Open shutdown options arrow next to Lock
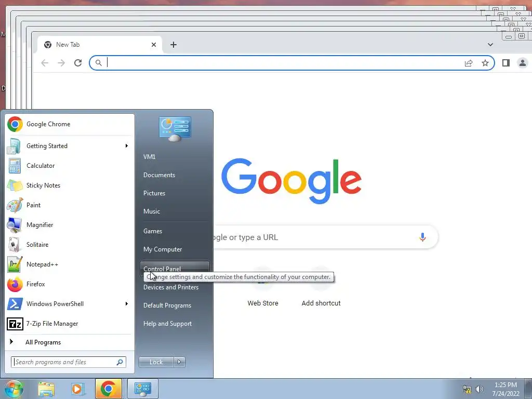The image size is (532, 399). pos(179,362)
